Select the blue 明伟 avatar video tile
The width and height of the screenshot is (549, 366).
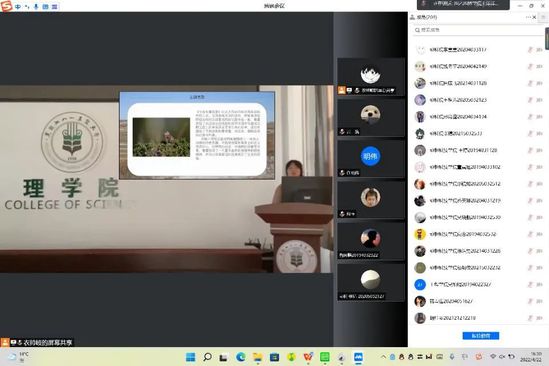(x=370, y=159)
